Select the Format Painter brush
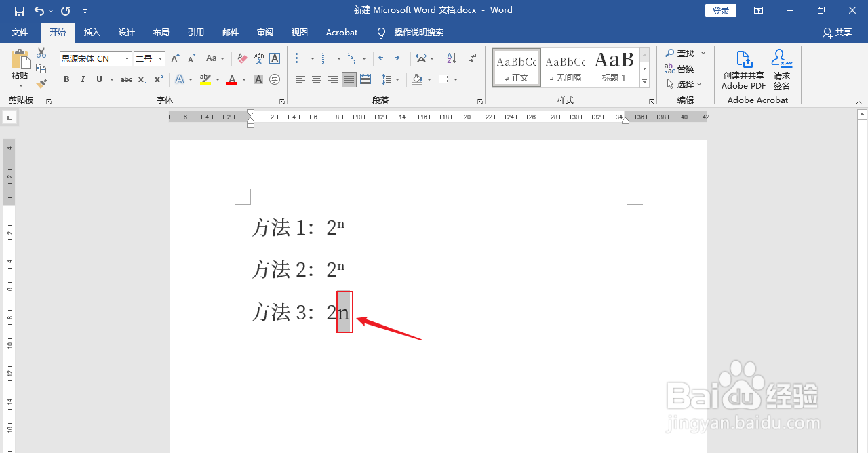 click(x=41, y=84)
